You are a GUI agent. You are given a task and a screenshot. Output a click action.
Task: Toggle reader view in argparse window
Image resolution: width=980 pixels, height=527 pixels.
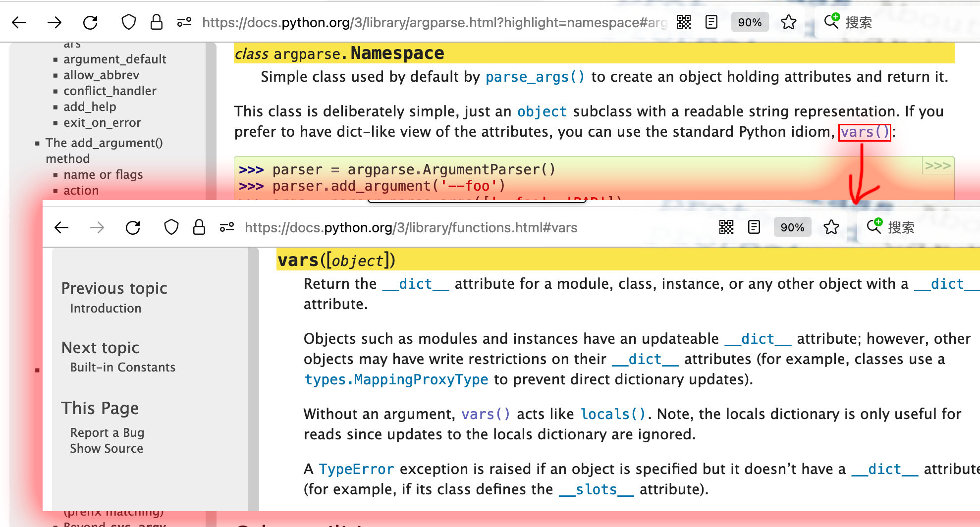(711, 22)
